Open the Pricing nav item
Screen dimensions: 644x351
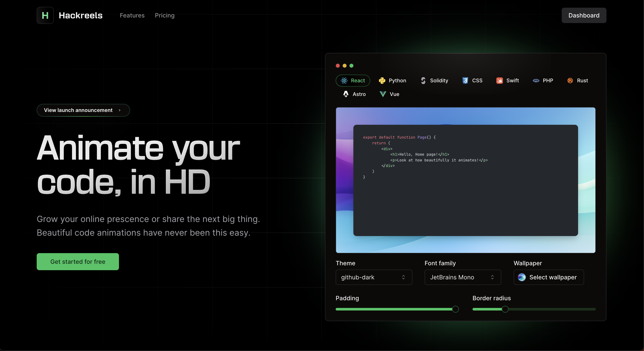[x=164, y=16]
